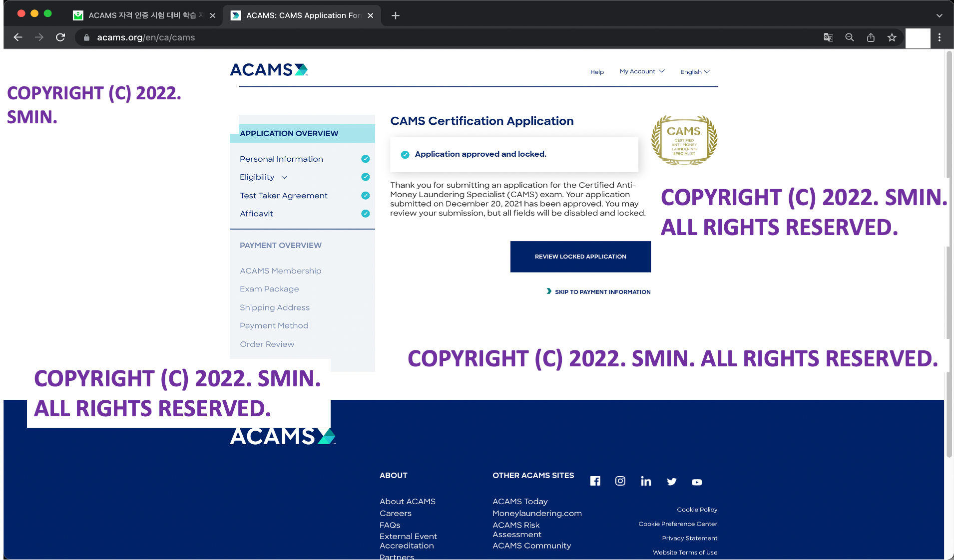Screen dimensions: 954x560
Task: Open Payment Method step
Action: pos(274,325)
